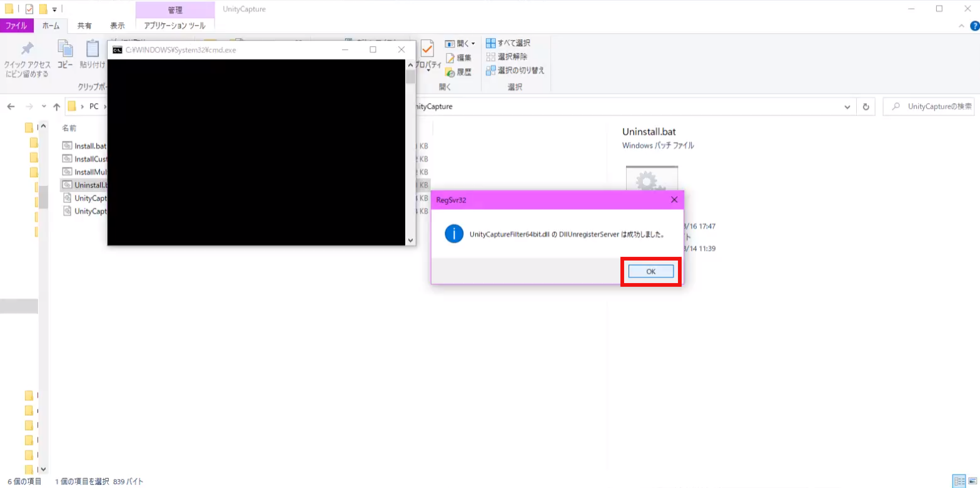
Task: Click the new folder icon in title bar toolbar
Action: point(43,9)
